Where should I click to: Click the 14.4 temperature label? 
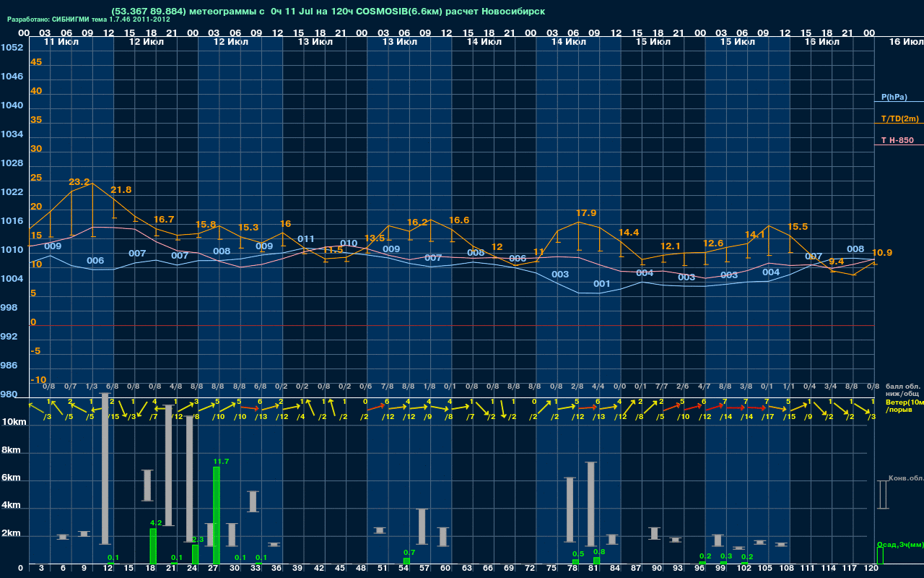tap(629, 232)
